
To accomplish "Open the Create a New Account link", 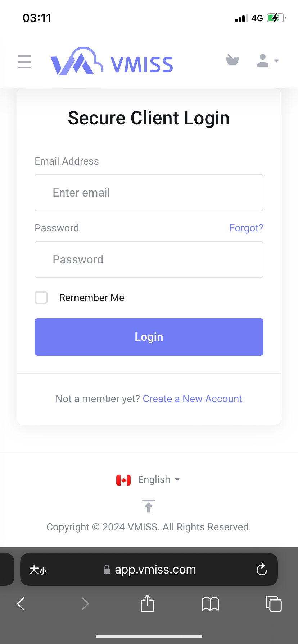I will (x=193, y=399).
